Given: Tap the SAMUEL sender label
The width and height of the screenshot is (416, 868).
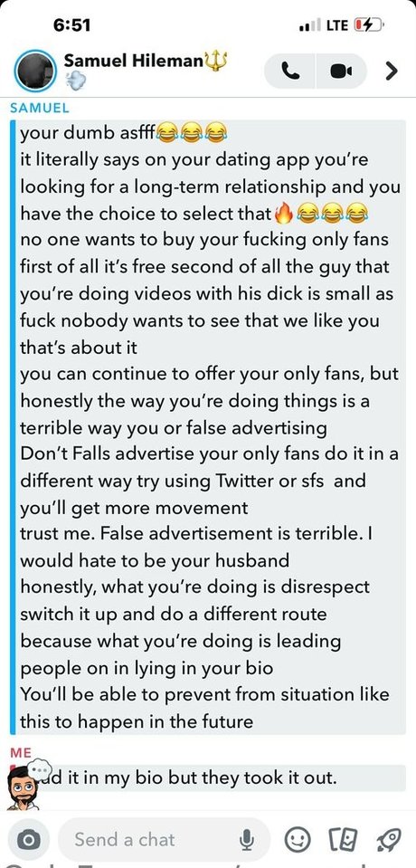Looking at the screenshot, I should point(40,109).
